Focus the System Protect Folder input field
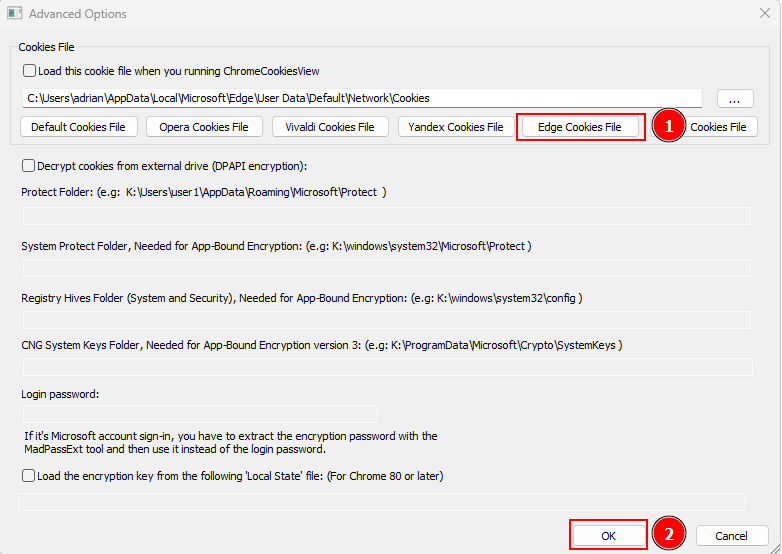This screenshot has height=554, width=782. (386, 268)
